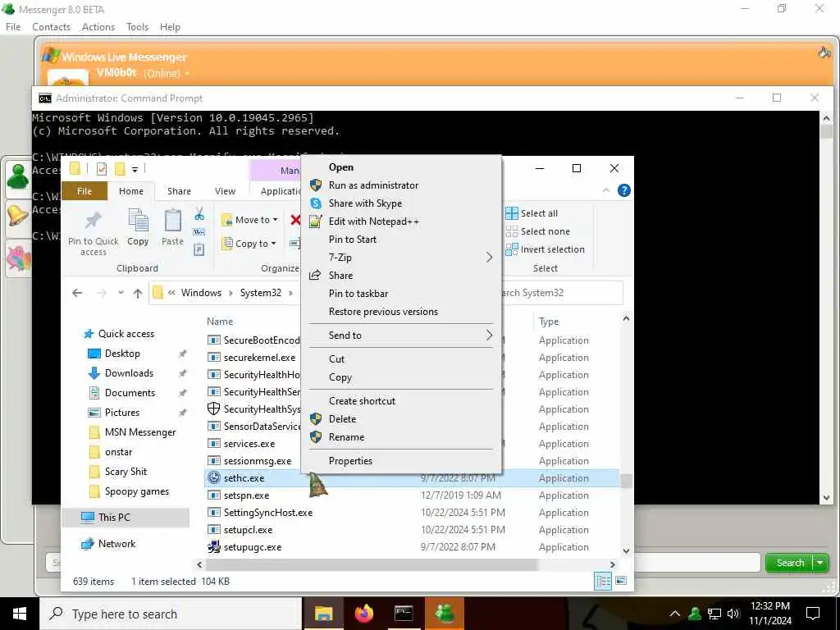Click Select all in the ribbon
Screen dimensions: 840x630
(x=532, y=213)
